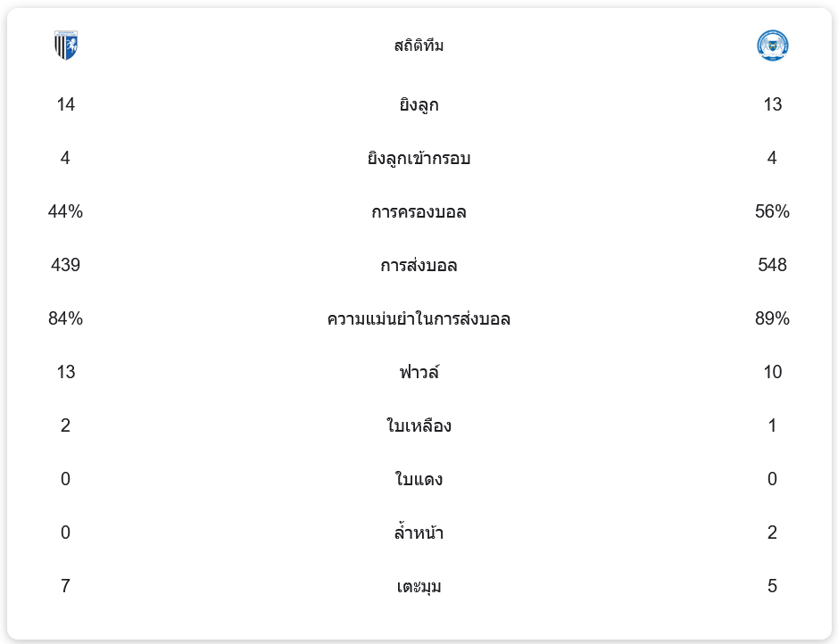Click the right team's blue circular crest
The image size is (838, 644).
772,45
